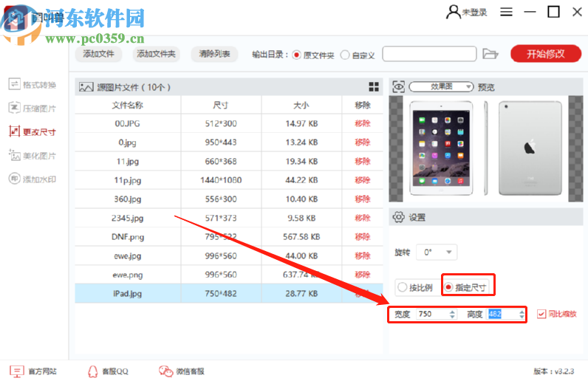Click the QQ customer service icon
This screenshot has width=588, height=381.
[x=92, y=371]
